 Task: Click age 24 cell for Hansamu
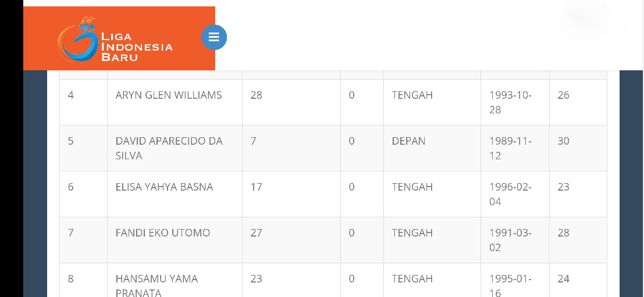pyautogui.click(x=578, y=280)
